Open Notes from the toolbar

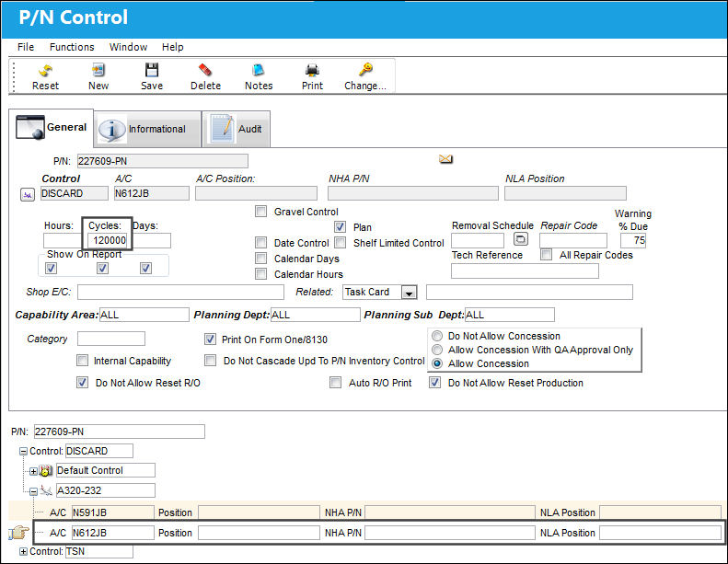click(x=259, y=70)
